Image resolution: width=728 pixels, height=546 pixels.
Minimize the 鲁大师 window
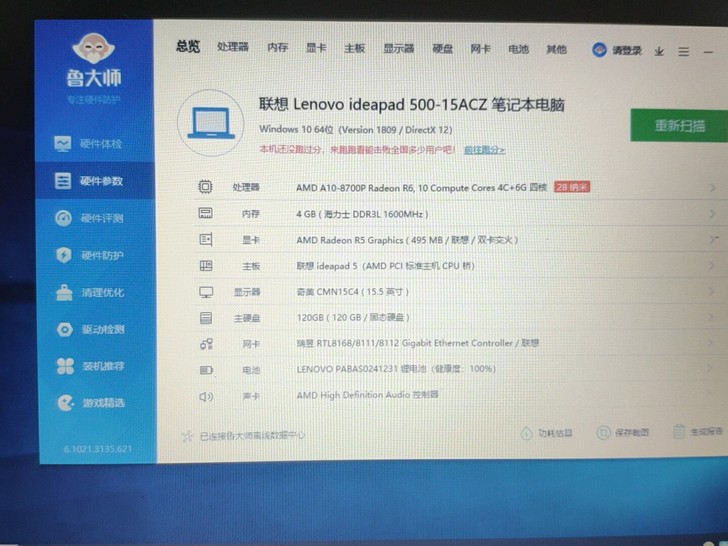pos(708,52)
